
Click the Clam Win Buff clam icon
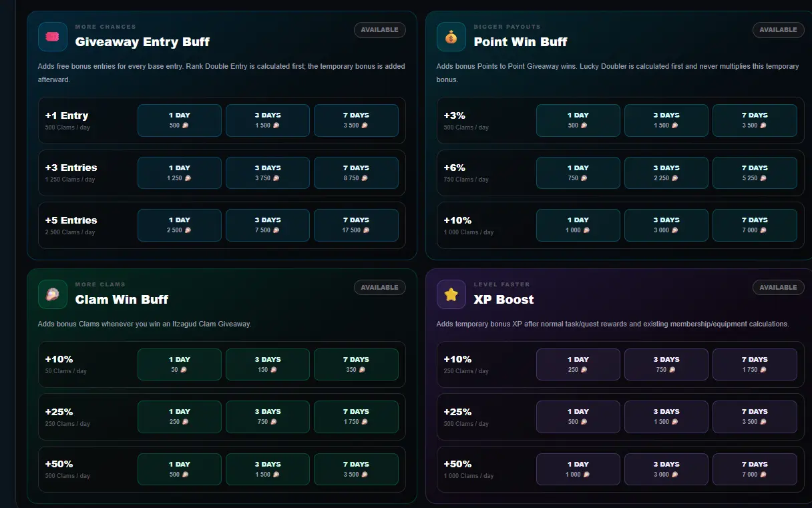pyautogui.click(x=53, y=294)
